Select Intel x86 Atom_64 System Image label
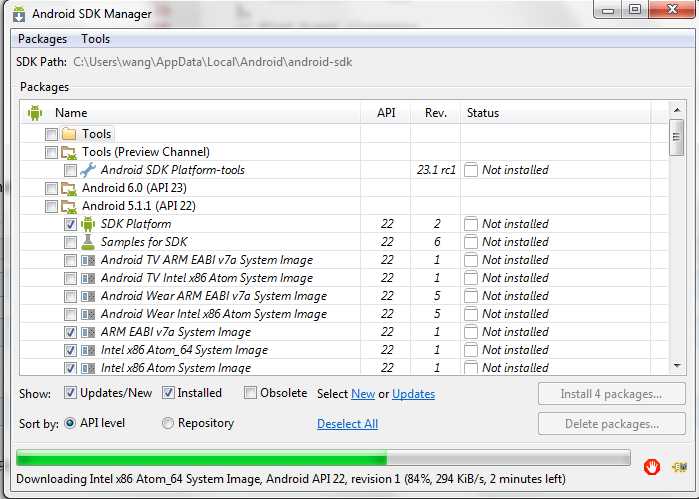Image resolution: width=699 pixels, height=499 pixels. (x=184, y=350)
